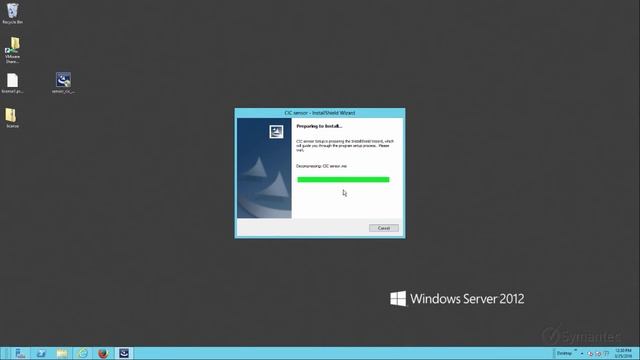Open PowerShell from the taskbar
Screen dimensions: 640x360
41,353
